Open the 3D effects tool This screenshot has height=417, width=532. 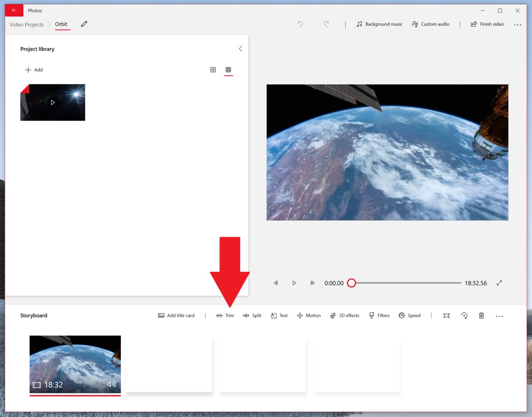click(x=344, y=315)
